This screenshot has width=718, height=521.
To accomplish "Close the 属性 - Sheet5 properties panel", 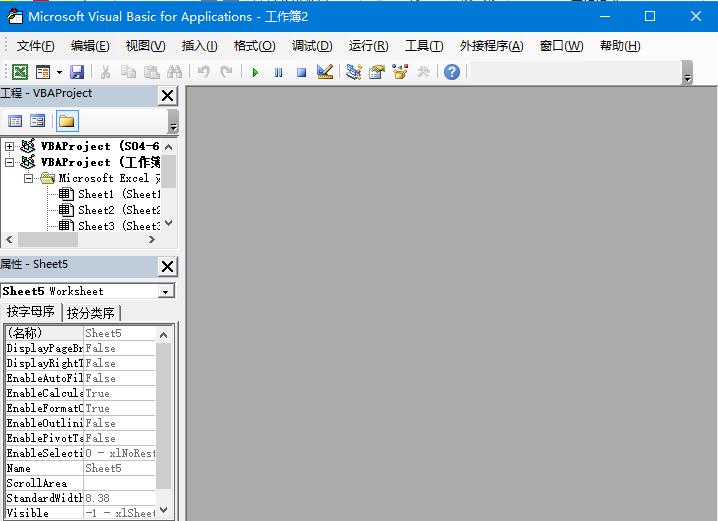I will point(167,266).
